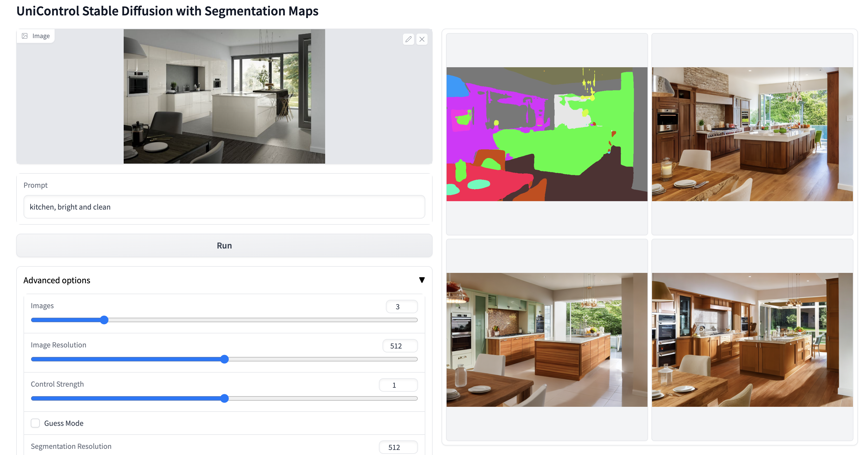
Task: Click the Control Strength slider handle
Action: click(225, 398)
